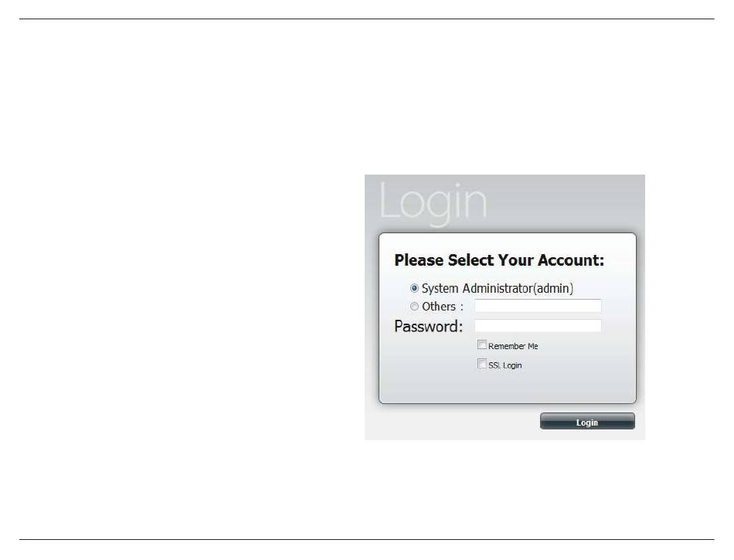Click the grey banner right of Login title

(566, 202)
